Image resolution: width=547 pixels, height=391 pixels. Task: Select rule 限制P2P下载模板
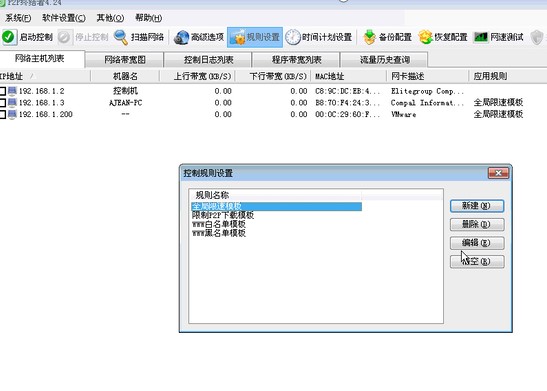[x=223, y=215]
